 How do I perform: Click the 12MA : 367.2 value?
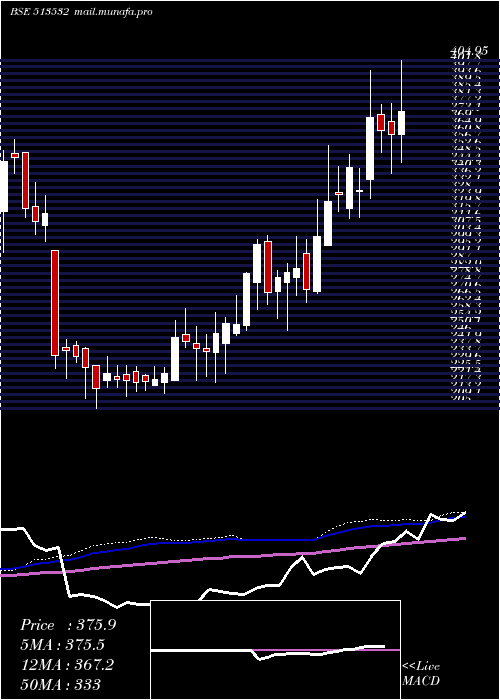[67, 665]
